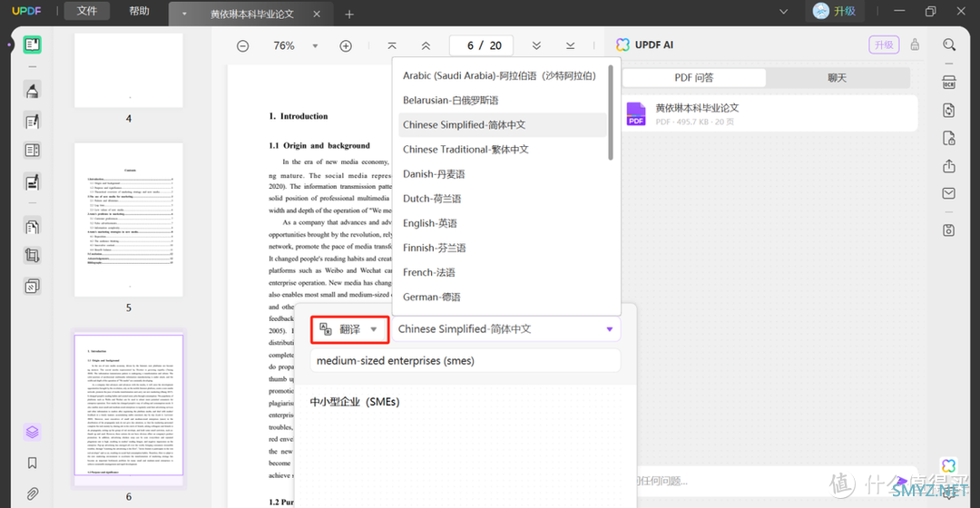
Task: Choose German-德语 language
Action: [x=502, y=297]
